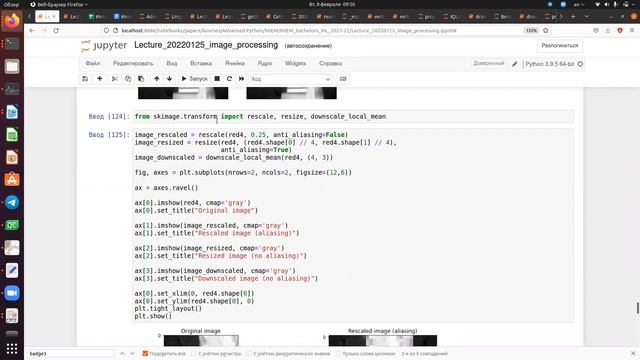Open the cell type dropdown showing Код

[x=291, y=79]
